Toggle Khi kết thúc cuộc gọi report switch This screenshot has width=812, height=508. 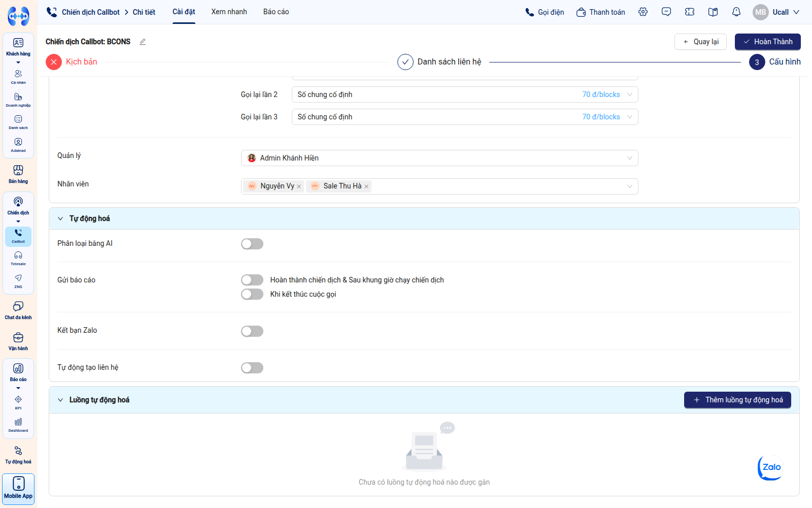[x=252, y=294]
